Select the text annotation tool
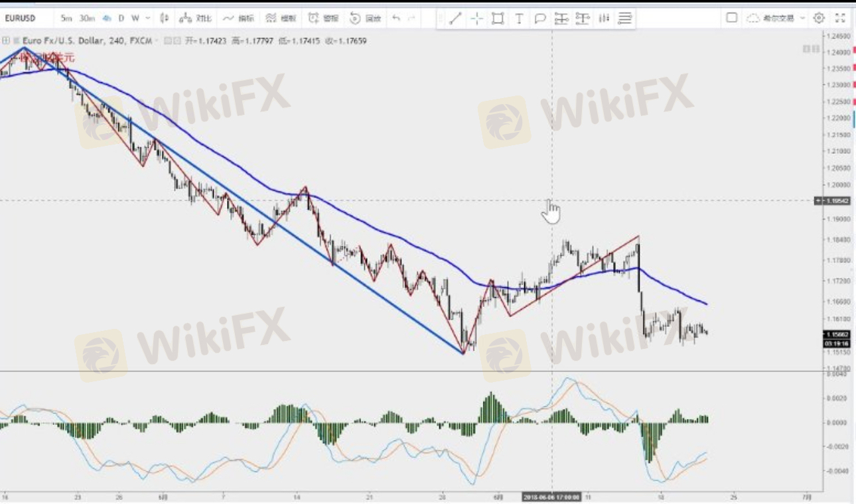 pos(519,19)
